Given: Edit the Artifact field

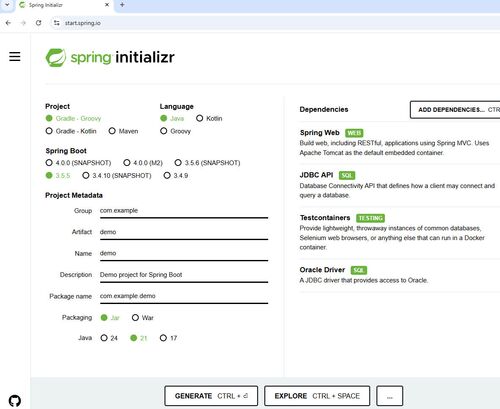Looking at the screenshot, I should coord(184,232).
